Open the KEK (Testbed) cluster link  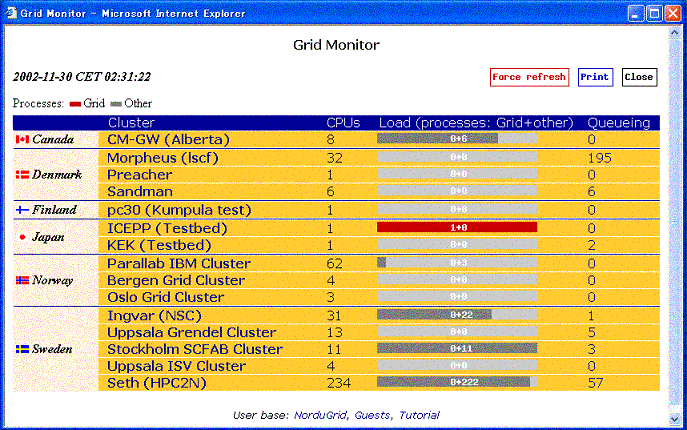point(159,245)
